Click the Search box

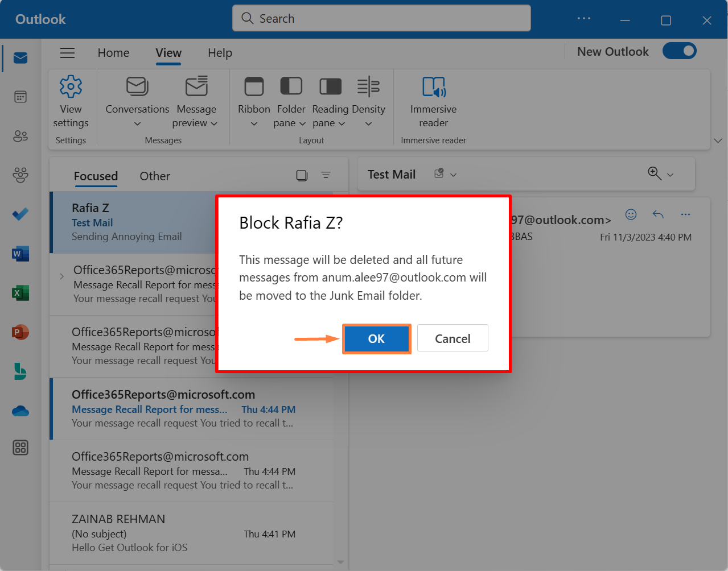pyautogui.click(x=381, y=18)
